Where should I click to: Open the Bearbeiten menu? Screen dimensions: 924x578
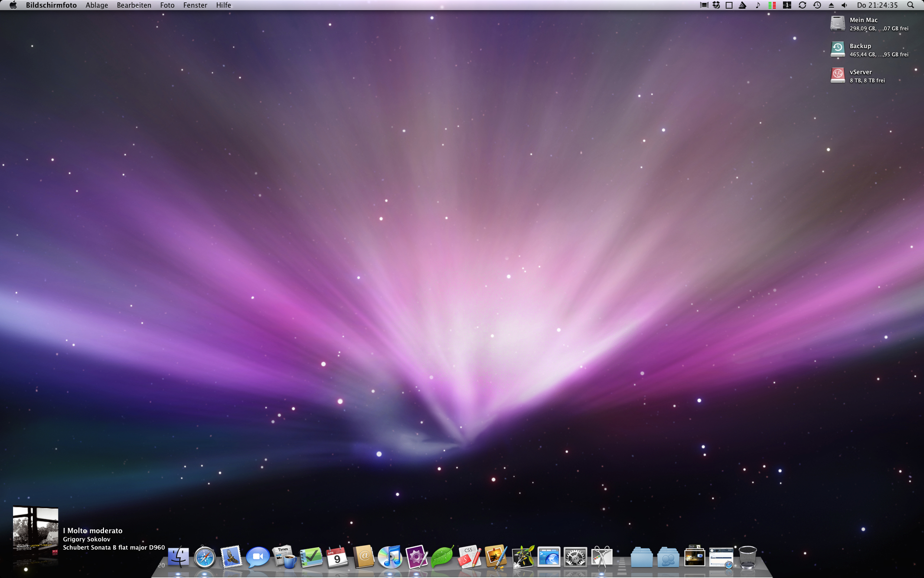click(134, 5)
